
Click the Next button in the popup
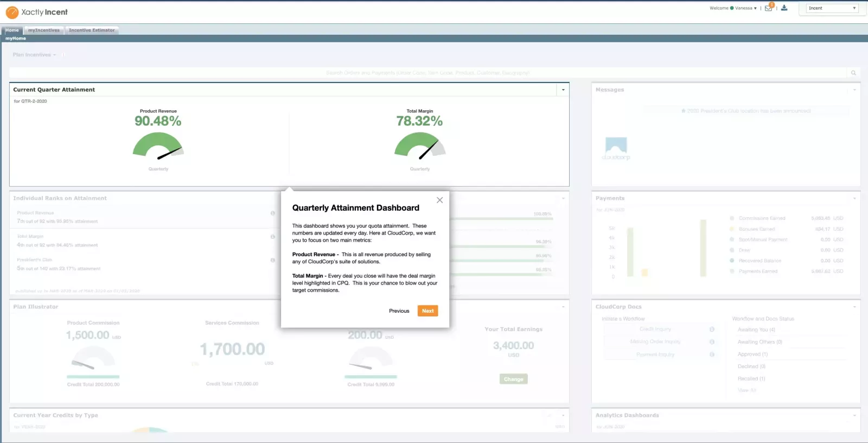[428, 311]
